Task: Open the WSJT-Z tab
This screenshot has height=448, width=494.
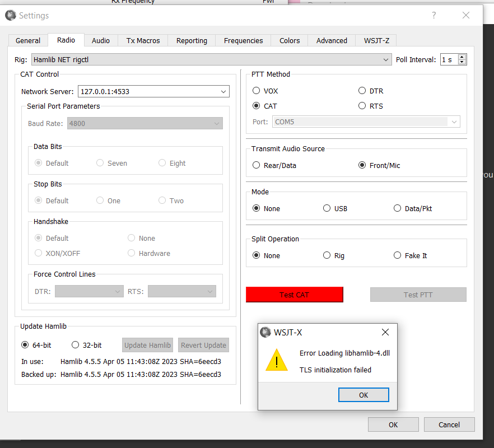Action: [376, 41]
